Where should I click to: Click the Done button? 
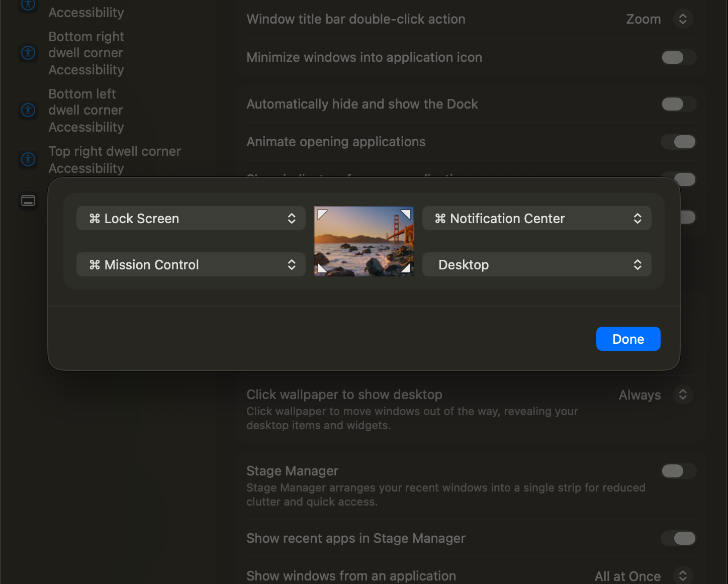[x=628, y=339]
